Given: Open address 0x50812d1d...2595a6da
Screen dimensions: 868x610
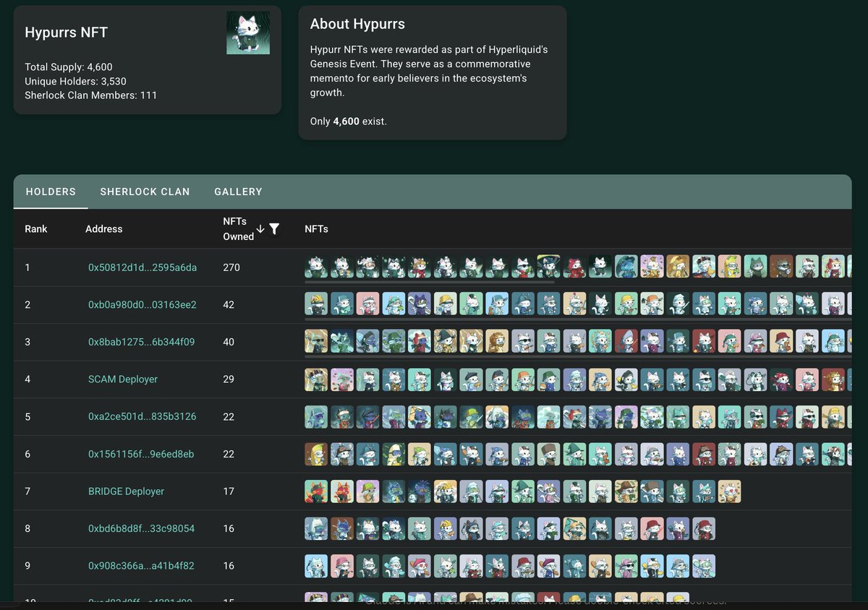Looking at the screenshot, I should (142, 267).
